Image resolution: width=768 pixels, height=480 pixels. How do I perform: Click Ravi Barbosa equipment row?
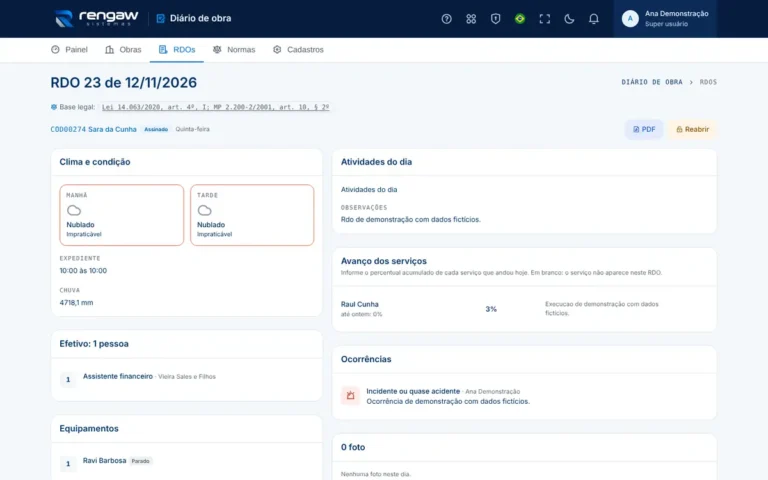(187, 463)
